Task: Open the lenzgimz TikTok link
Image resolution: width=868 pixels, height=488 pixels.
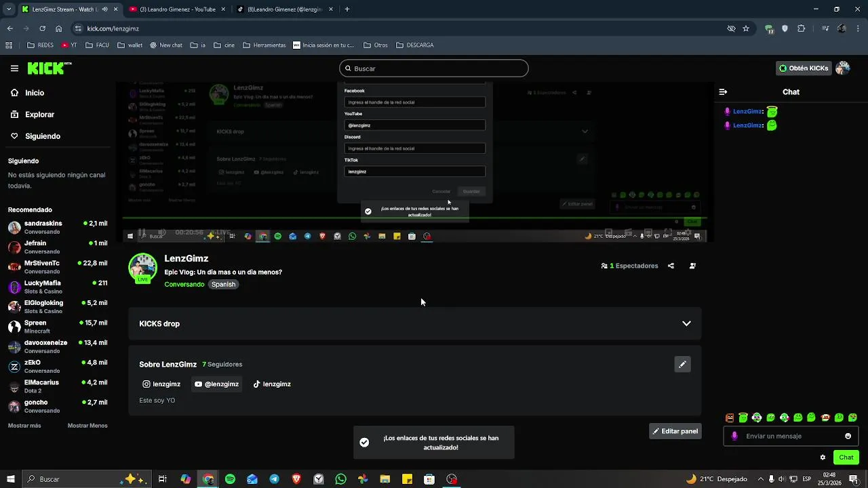Action: coord(272,384)
